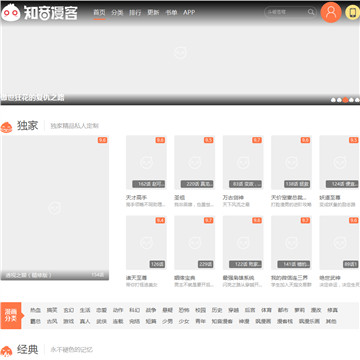Click the 我的微信连三界 title link
Image resolution: width=360 pixels, height=360 pixels.
coord(289,278)
